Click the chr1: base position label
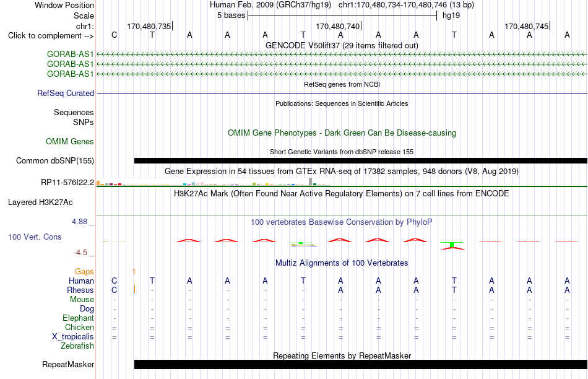Screen dimensions: 588x379 tap(85, 26)
